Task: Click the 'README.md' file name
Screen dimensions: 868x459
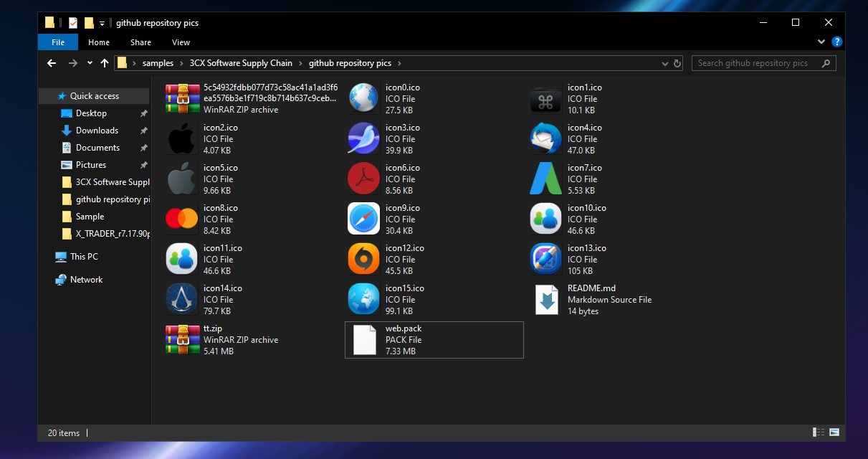Action: coord(591,288)
